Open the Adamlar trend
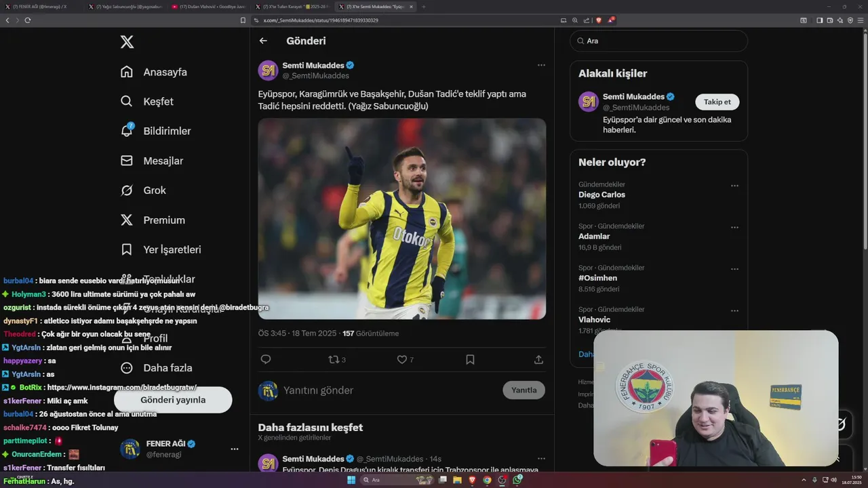Screen dimensions: 868x488 (x=594, y=237)
